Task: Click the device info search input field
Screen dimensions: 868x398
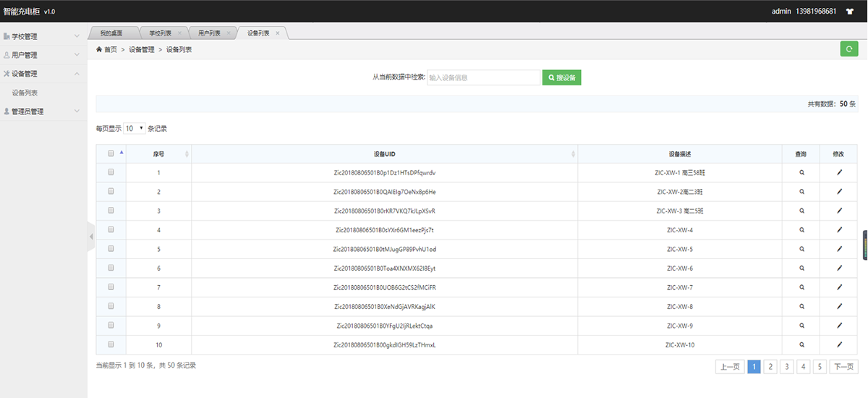Action: tap(483, 77)
